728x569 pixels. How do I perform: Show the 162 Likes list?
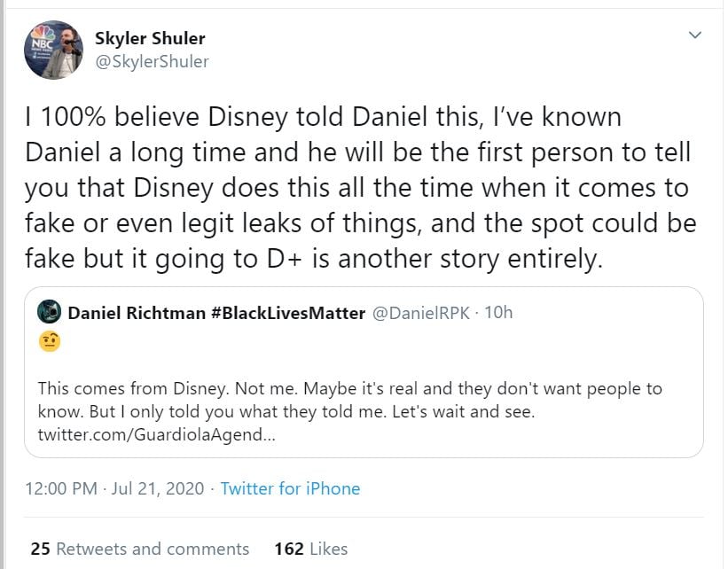pos(310,549)
